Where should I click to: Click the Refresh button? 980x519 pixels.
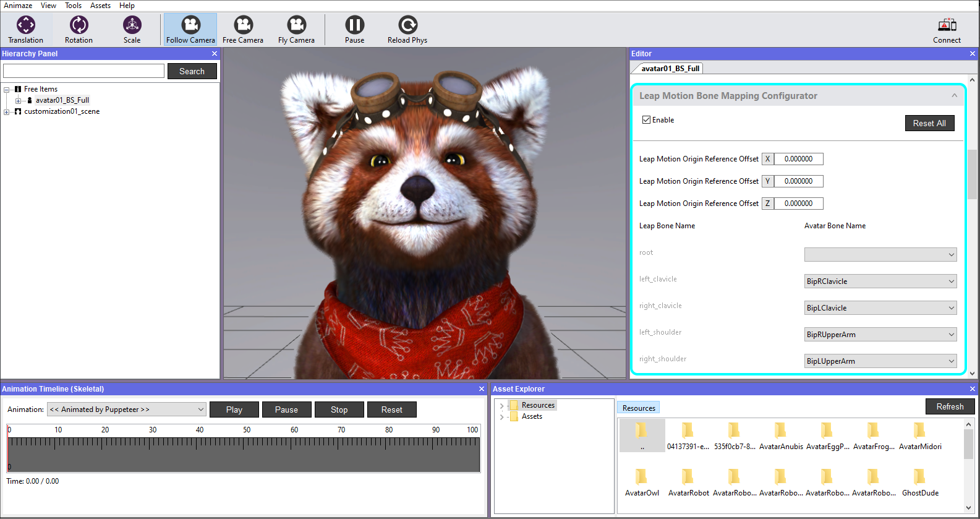point(950,406)
